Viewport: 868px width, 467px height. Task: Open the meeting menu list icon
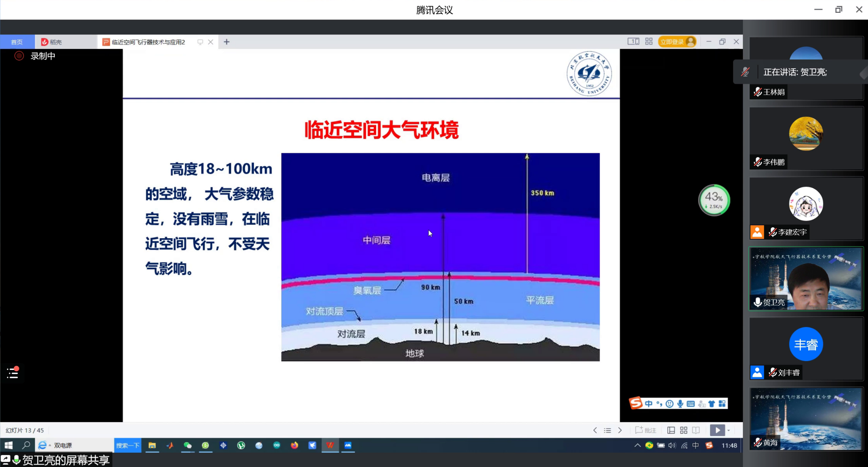coord(13,373)
